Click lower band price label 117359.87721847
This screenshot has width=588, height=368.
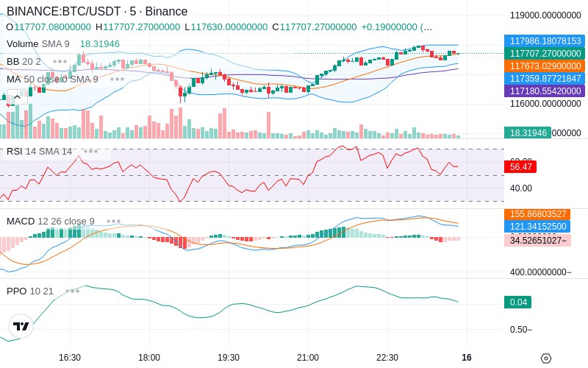pos(545,79)
